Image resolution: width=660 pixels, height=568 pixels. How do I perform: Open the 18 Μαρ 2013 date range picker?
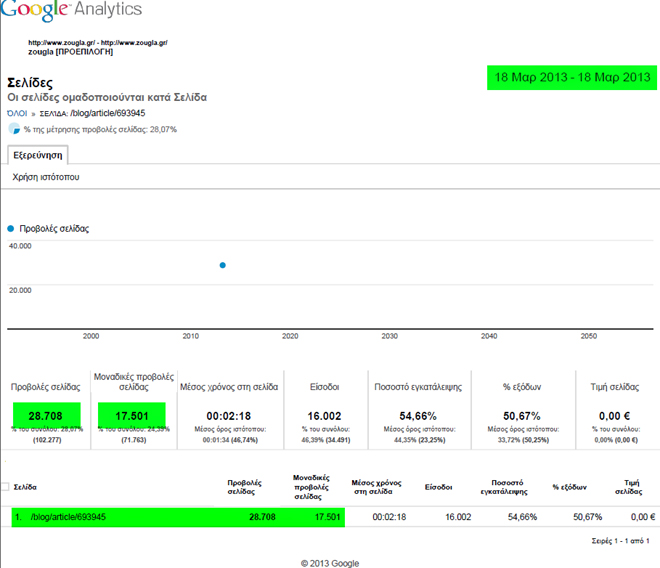click(571, 78)
